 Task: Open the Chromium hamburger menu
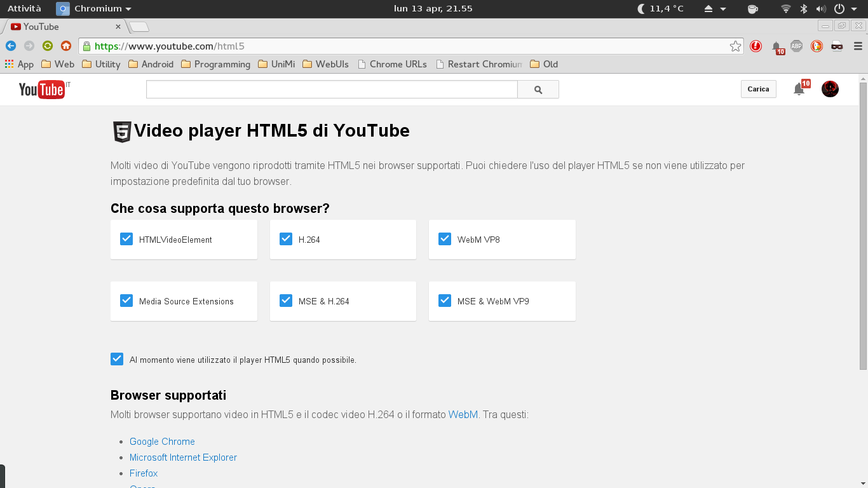coord(858,46)
